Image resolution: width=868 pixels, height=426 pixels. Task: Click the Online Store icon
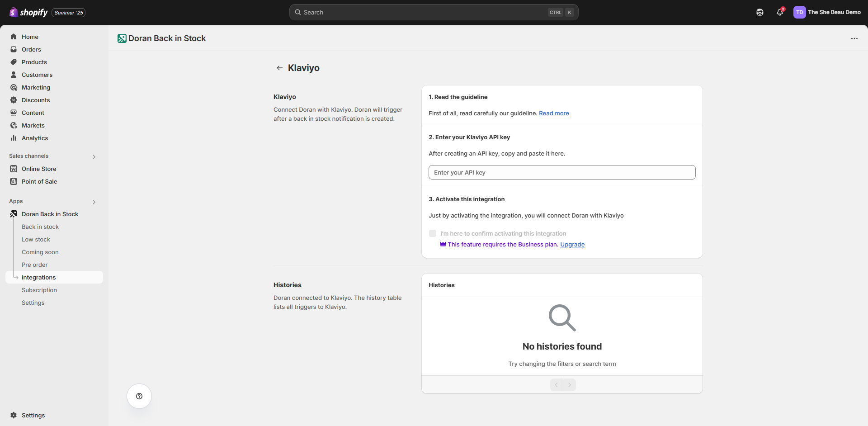pyautogui.click(x=14, y=169)
